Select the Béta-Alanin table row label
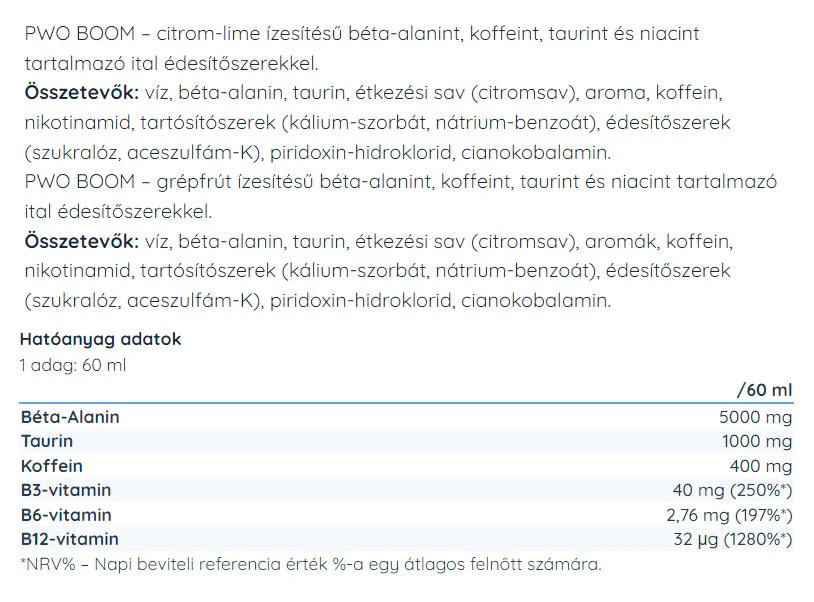 tap(70, 417)
